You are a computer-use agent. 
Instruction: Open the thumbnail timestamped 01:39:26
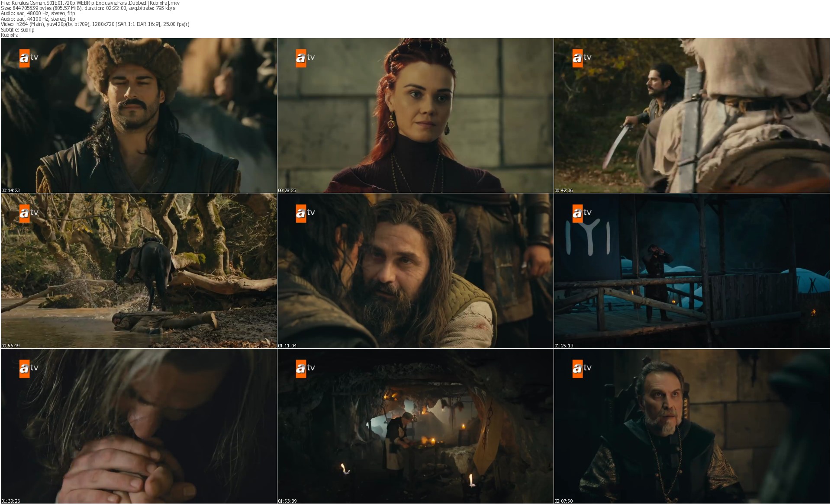point(139,426)
